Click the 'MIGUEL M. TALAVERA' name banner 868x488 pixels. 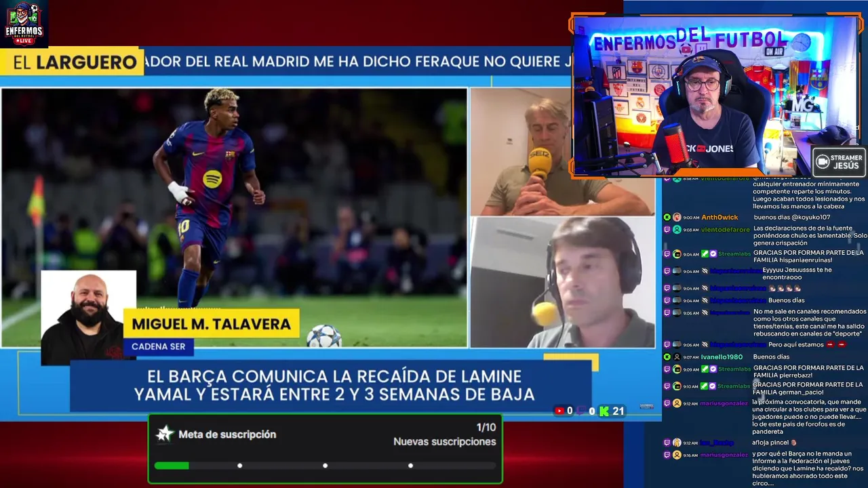coord(212,324)
